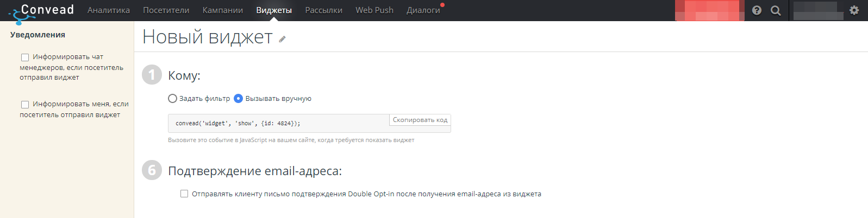Click the step 6 number badge
The width and height of the screenshot is (868, 218).
click(152, 170)
